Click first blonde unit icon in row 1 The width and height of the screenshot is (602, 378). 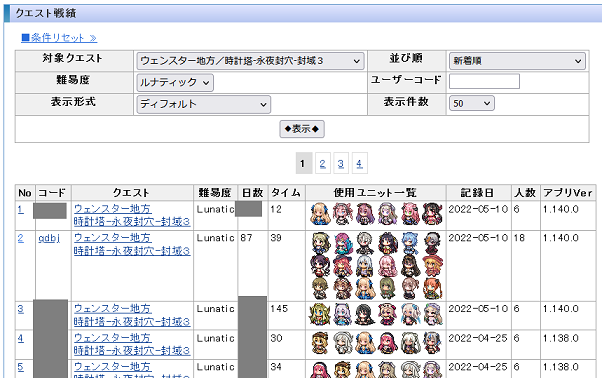(x=320, y=214)
